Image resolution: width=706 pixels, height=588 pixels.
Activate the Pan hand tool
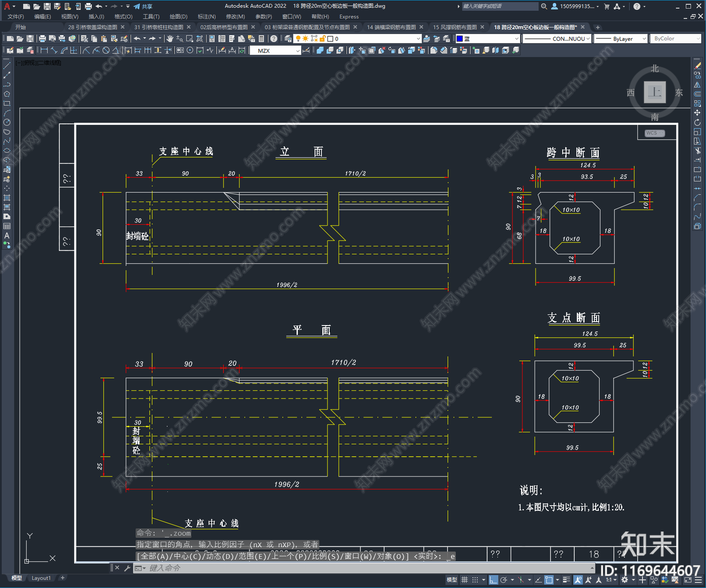pos(170,39)
